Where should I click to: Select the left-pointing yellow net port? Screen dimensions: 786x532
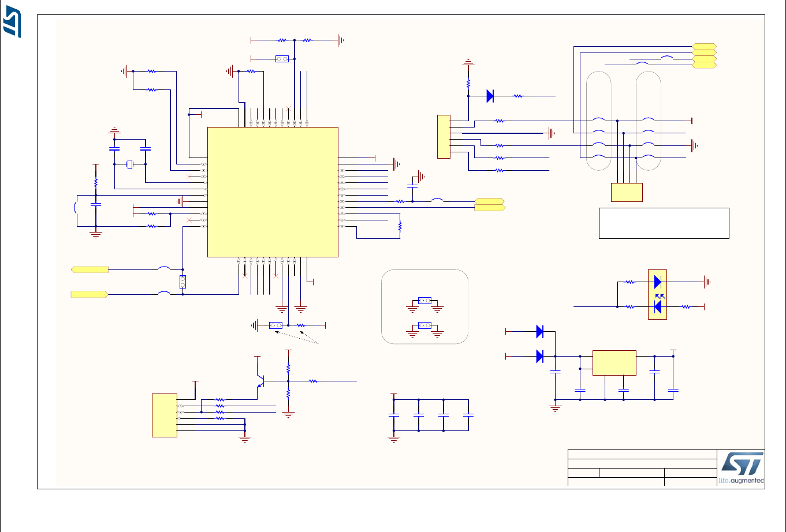(x=90, y=269)
